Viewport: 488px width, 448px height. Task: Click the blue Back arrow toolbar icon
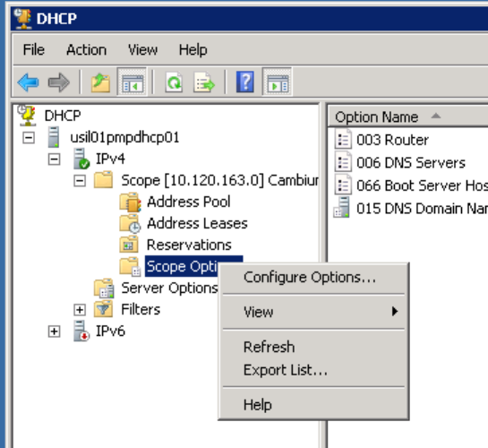[28, 82]
